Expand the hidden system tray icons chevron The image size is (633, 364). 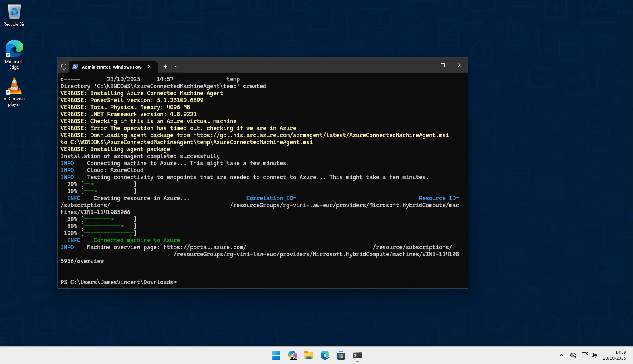pyautogui.click(x=561, y=355)
